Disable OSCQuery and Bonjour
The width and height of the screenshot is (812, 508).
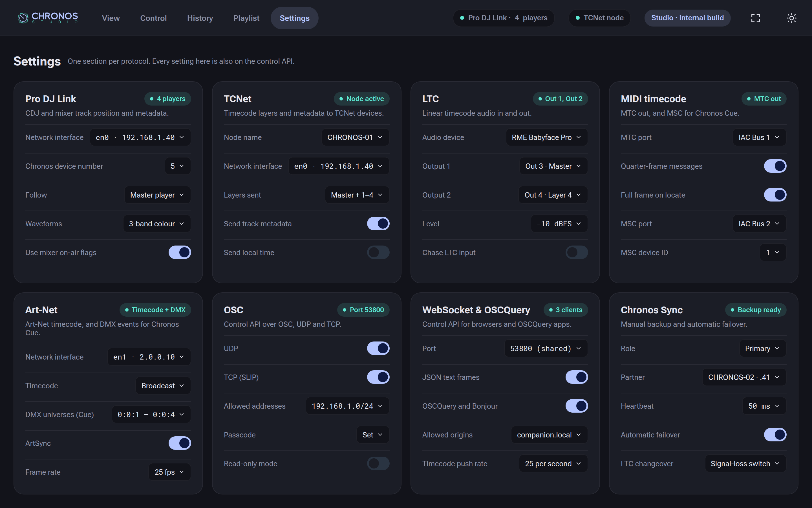point(577,406)
